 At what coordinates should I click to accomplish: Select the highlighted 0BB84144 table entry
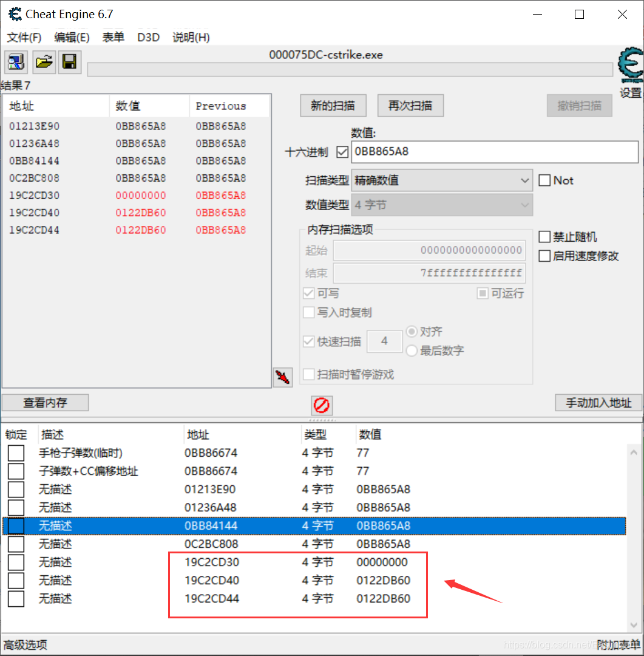pos(314,526)
